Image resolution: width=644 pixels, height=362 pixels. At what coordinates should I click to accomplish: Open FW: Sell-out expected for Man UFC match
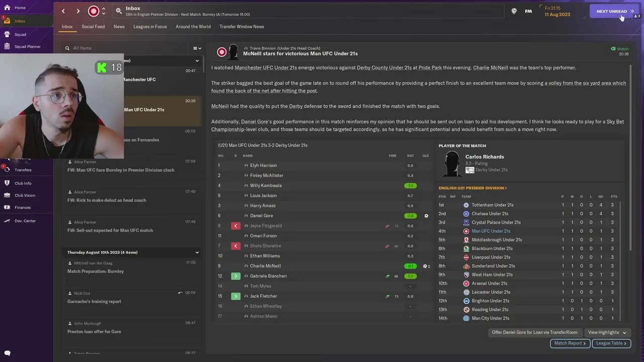point(132,226)
